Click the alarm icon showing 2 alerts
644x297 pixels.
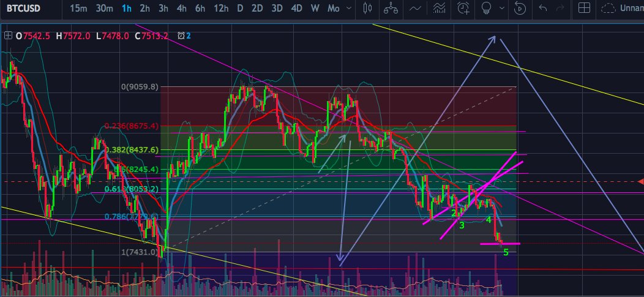pyautogui.click(x=184, y=36)
